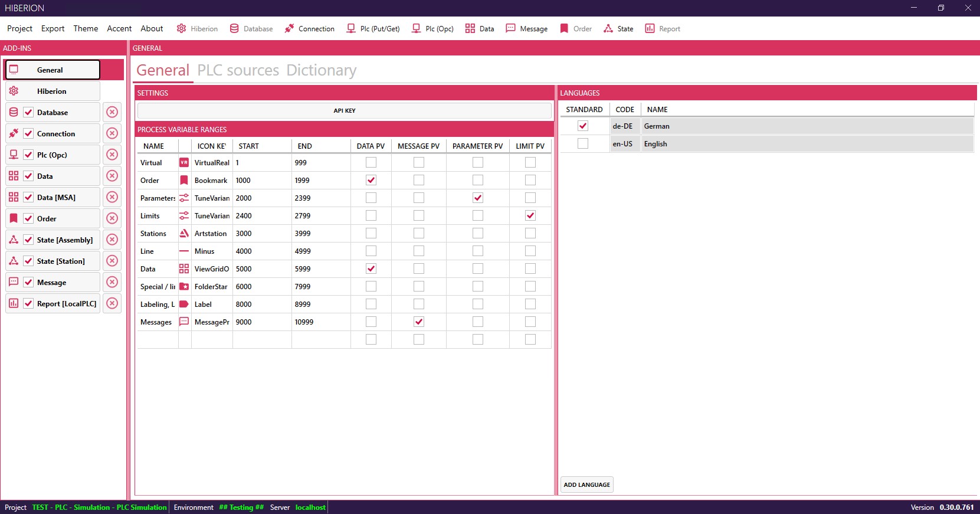Set English as standard language checkbox
The height and width of the screenshot is (514, 980).
coord(583,143)
